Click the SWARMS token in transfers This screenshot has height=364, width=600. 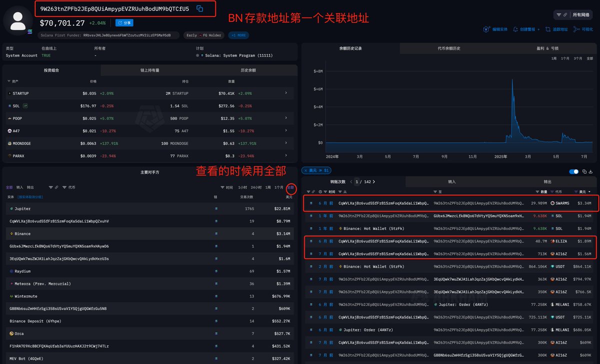560,203
